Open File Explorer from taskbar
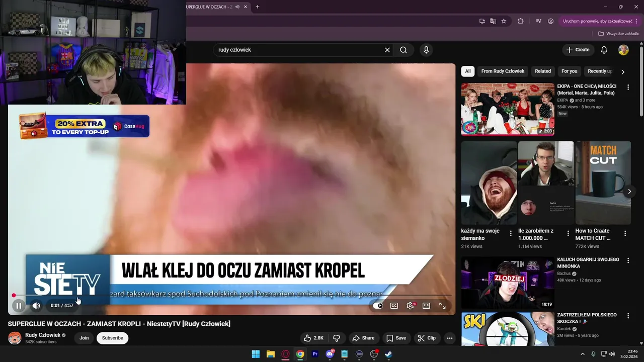 [270, 354]
